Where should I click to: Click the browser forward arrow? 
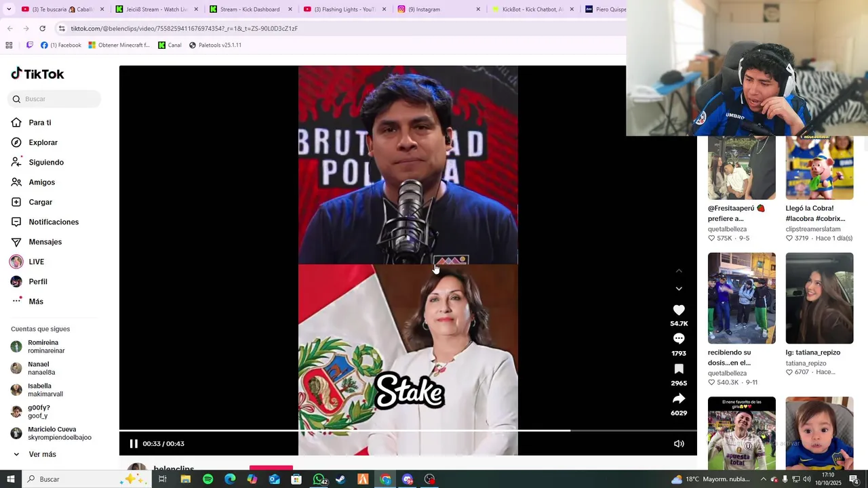26,28
